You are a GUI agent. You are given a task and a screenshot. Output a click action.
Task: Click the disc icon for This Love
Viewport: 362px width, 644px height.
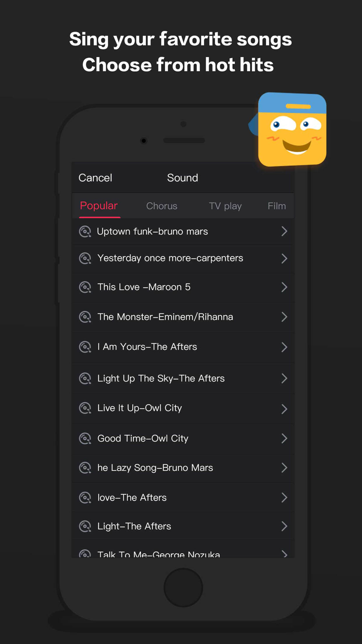point(85,287)
